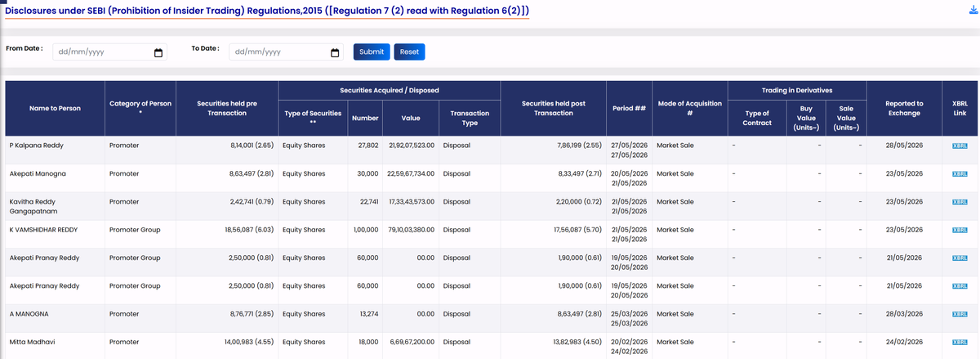Select the Mitta Madhavi name cell

pyautogui.click(x=56, y=345)
